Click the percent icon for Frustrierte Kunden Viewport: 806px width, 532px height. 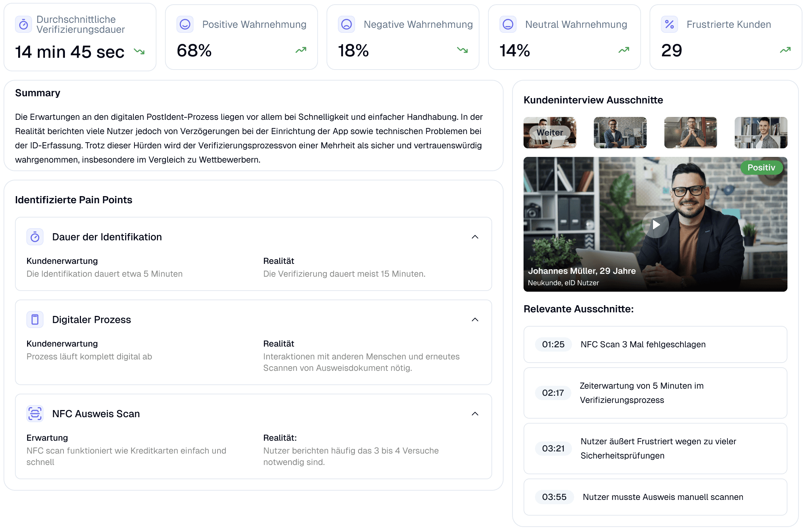(669, 24)
